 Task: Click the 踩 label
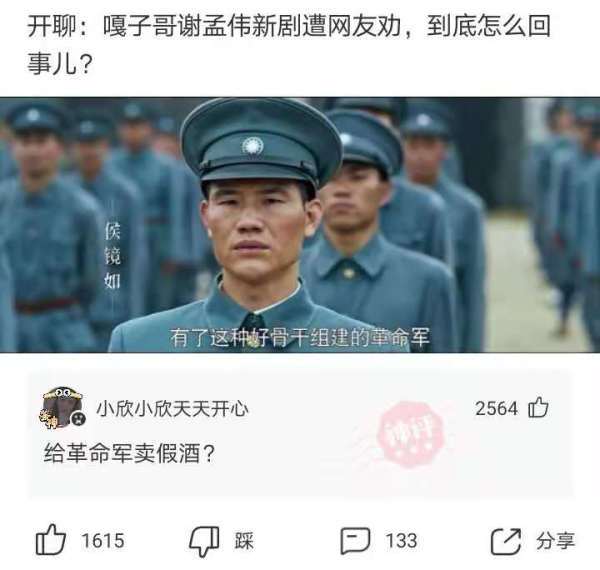pos(244,541)
